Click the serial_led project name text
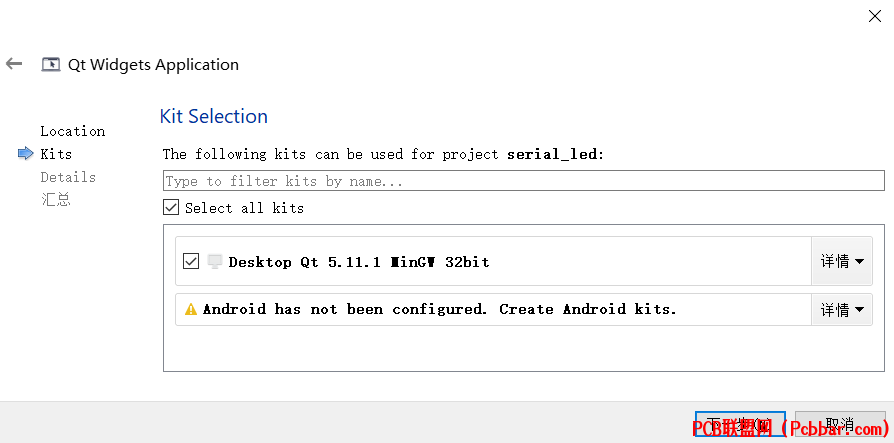The height and width of the screenshot is (443, 894). click(x=552, y=154)
